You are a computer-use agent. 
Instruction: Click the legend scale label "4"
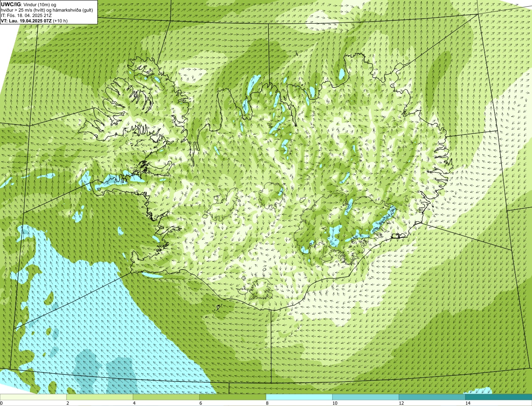(134, 403)
